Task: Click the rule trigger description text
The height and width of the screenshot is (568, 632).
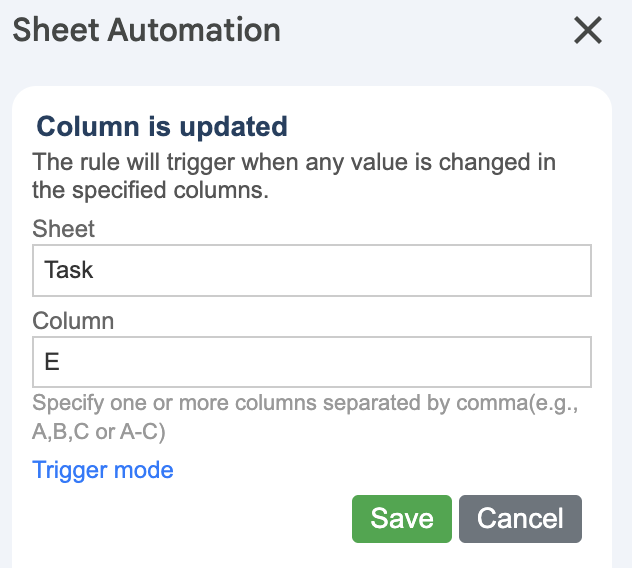Action: click(x=294, y=175)
